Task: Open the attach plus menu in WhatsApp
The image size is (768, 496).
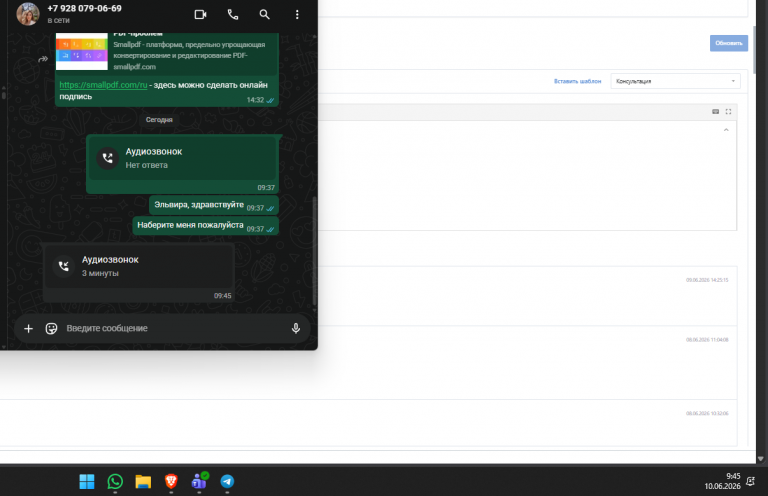Action: [x=28, y=329]
